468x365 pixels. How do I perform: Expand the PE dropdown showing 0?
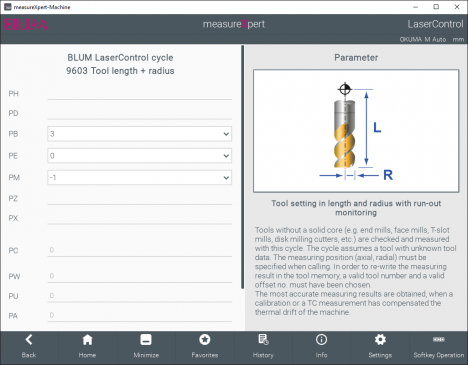(139, 156)
